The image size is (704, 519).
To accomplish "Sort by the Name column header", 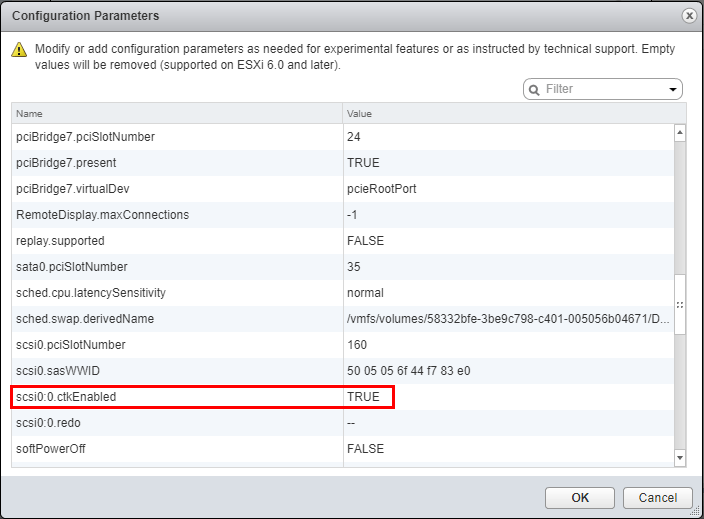I will coord(177,114).
